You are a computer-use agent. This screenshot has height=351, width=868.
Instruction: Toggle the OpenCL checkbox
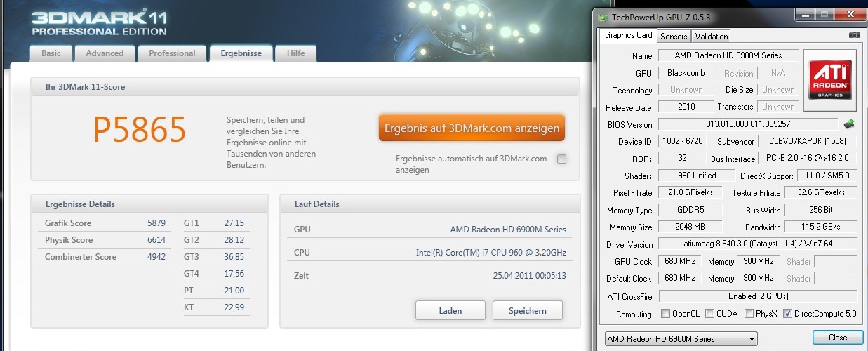coord(666,314)
